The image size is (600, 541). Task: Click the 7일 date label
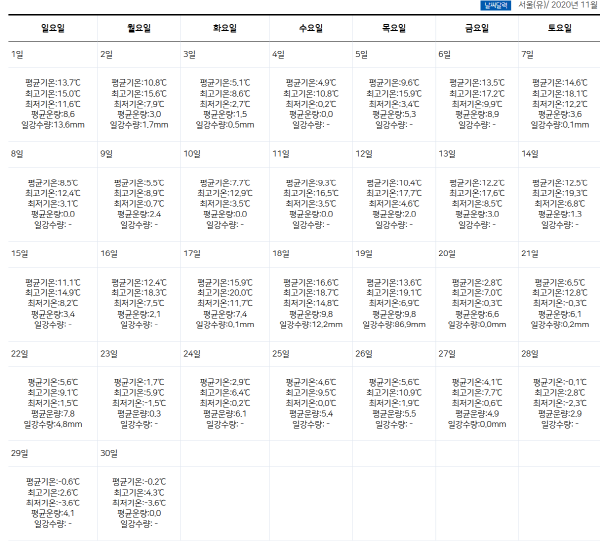click(527, 54)
